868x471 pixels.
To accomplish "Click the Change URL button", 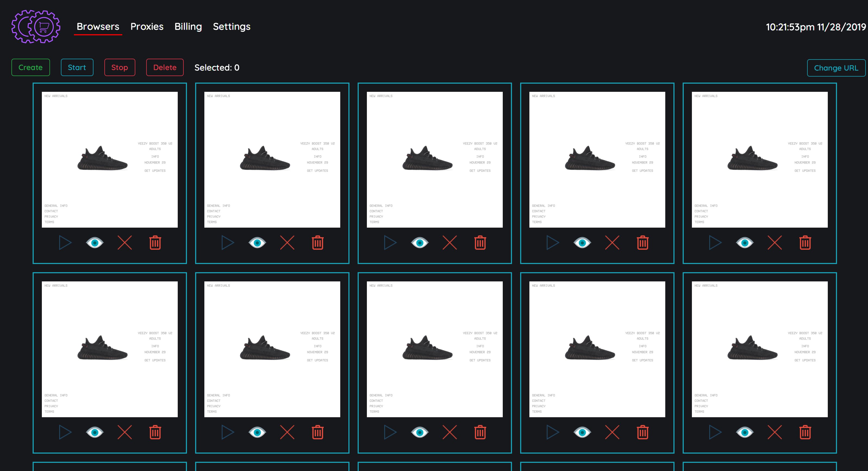I will (836, 68).
